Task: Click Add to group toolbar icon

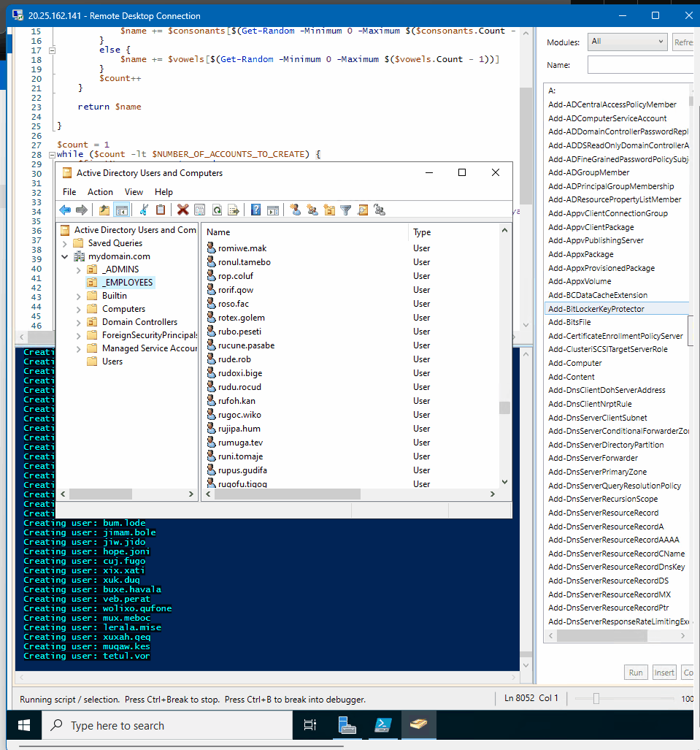Action: (x=380, y=210)
